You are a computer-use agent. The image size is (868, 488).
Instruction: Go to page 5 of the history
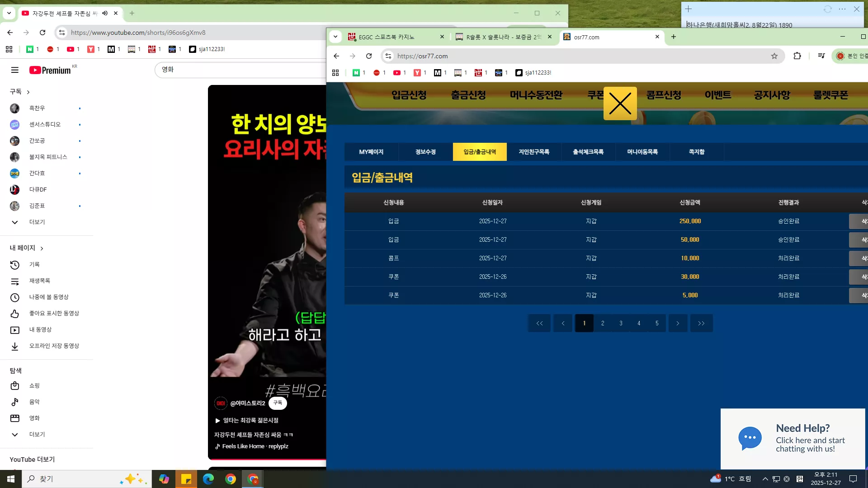[657, 323]
